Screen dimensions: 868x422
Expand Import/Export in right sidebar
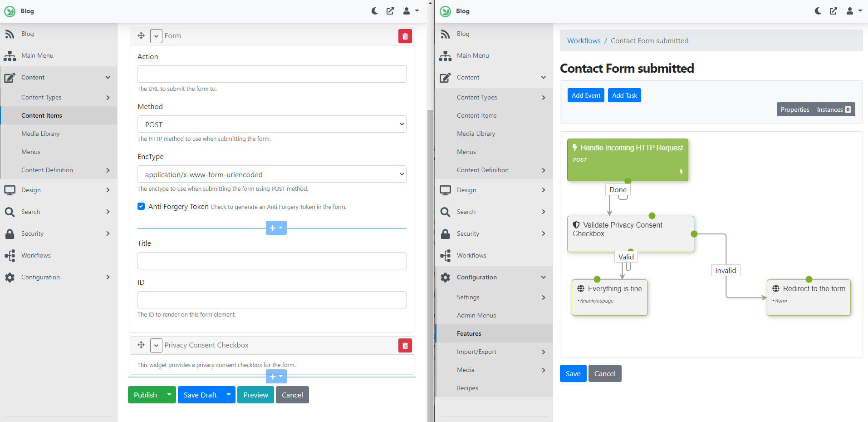[x=494, y=352]
